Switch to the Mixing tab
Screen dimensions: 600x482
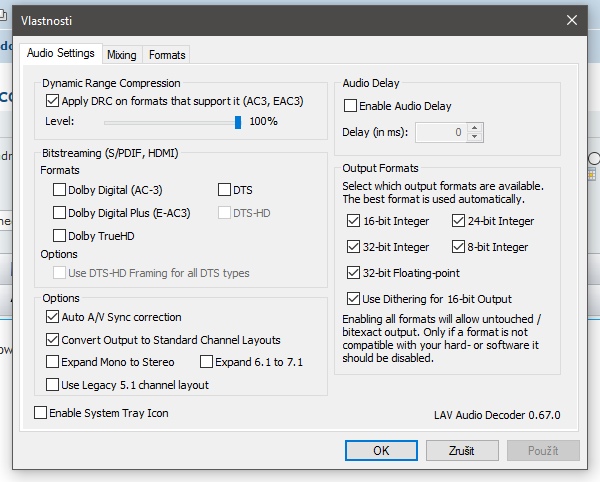(x=122, y=55)
